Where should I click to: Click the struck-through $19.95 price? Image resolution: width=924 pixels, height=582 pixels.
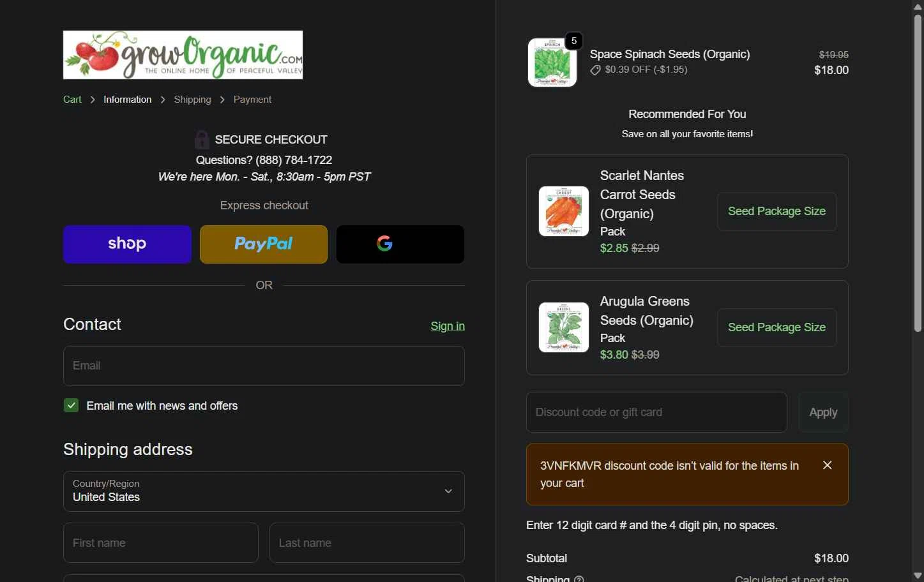(833, 55)
